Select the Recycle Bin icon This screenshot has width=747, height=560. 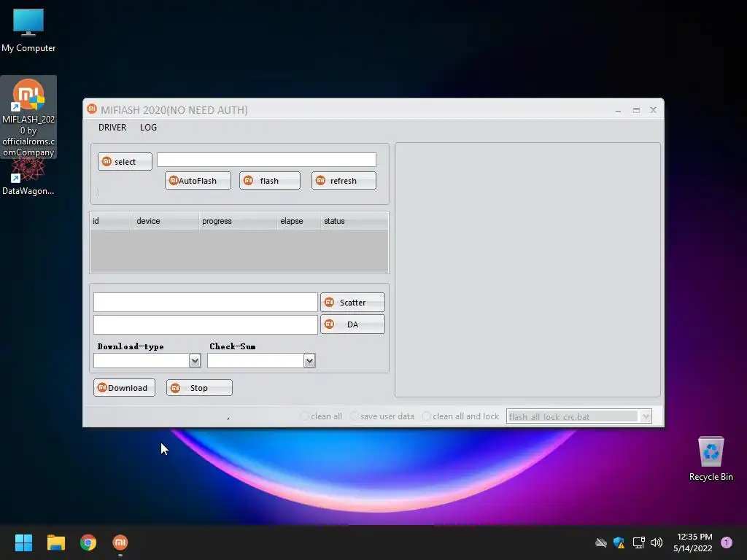coord(711,458)
